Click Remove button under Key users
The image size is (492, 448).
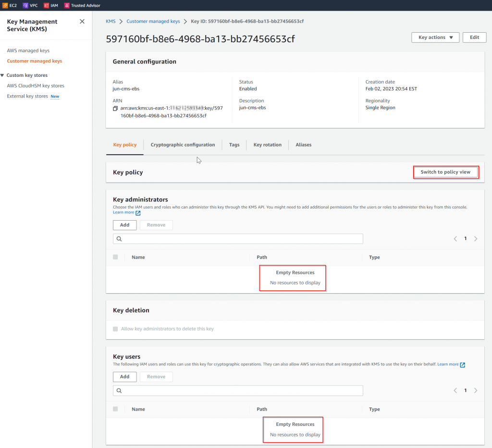click(156, 377)
